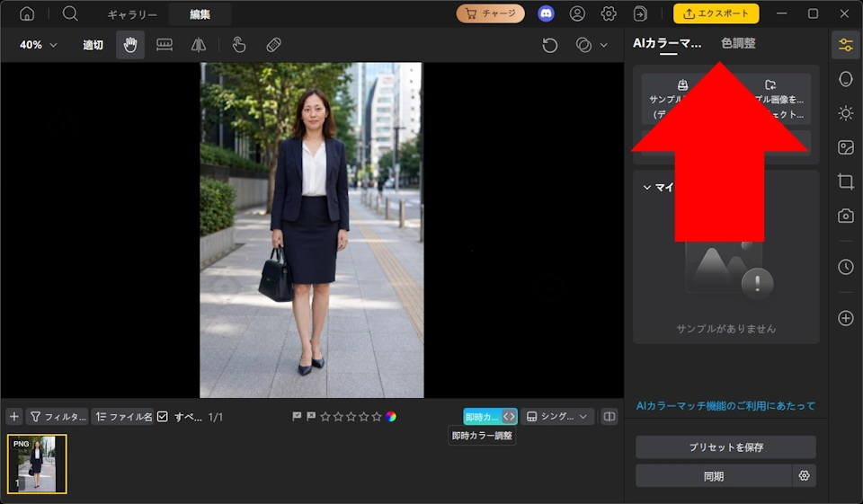Screen dimensions: 863x504
Task: Click the チャージ button
Action: [491, 13]
